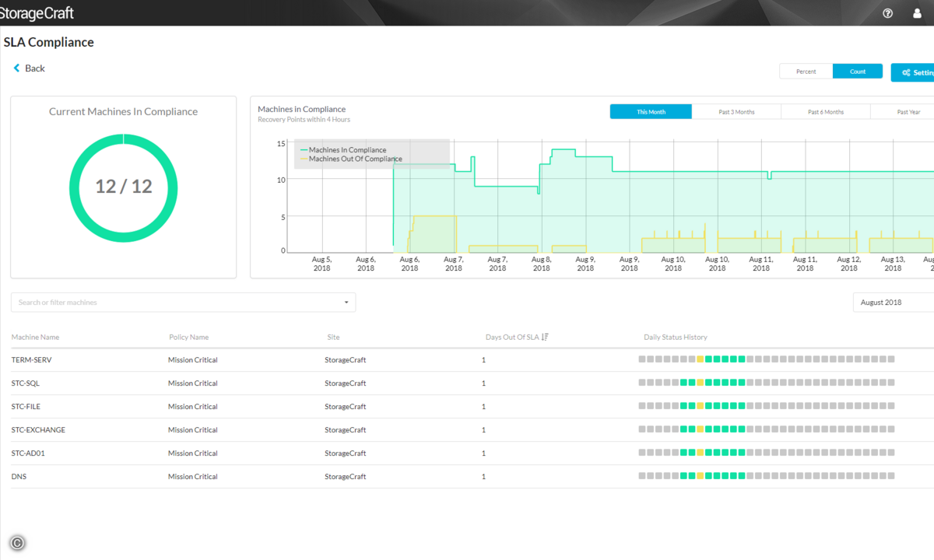Select the Past Year range tab

tap(903, 112)
